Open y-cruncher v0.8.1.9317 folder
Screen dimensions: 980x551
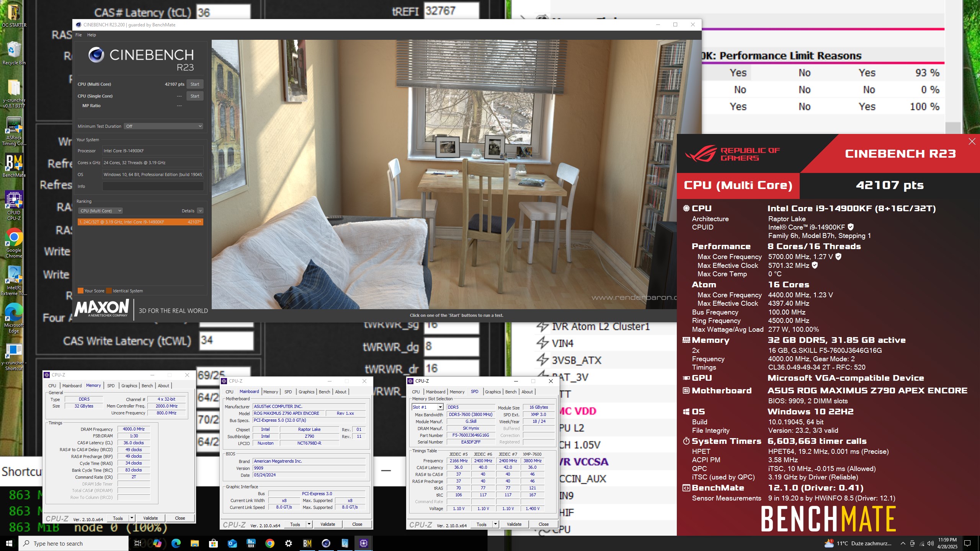click(14, 93)
